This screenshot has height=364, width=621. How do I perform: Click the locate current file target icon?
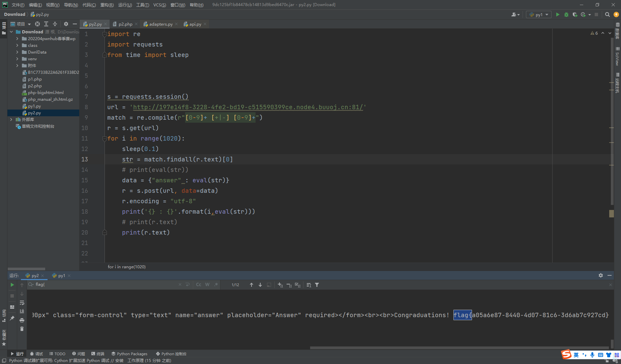(x=37, y=24)
